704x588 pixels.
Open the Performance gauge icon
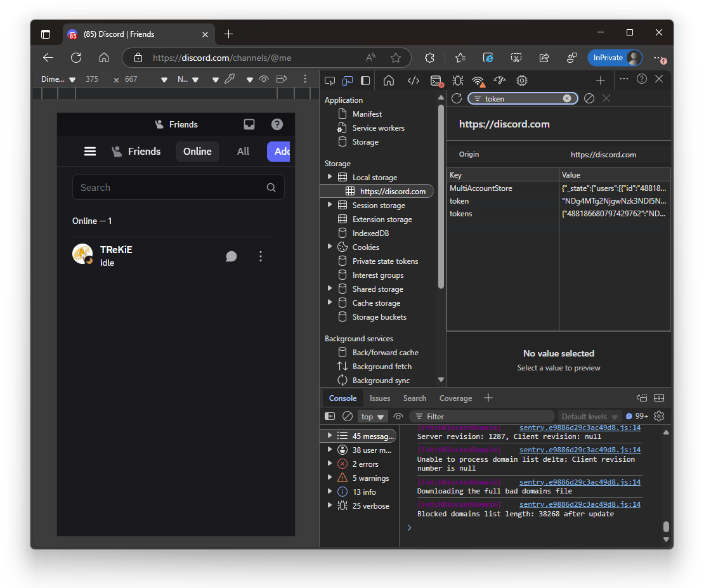pos(500,81)
